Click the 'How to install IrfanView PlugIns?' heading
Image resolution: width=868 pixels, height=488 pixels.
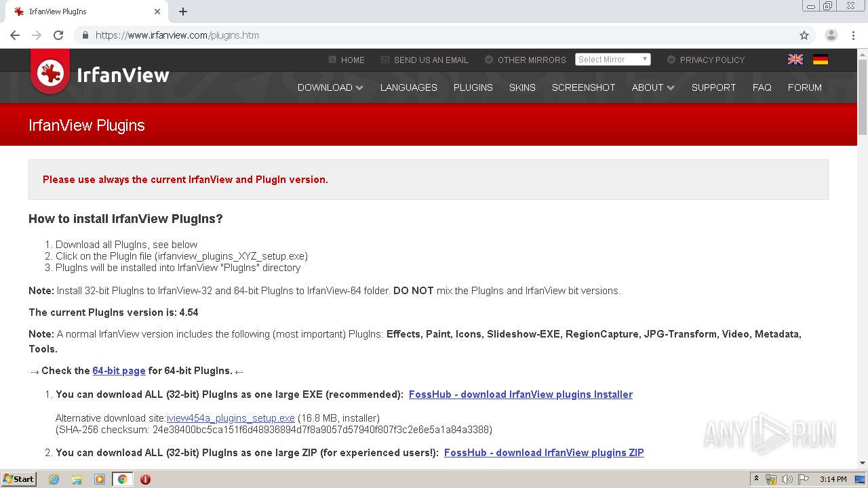point(125,219)
